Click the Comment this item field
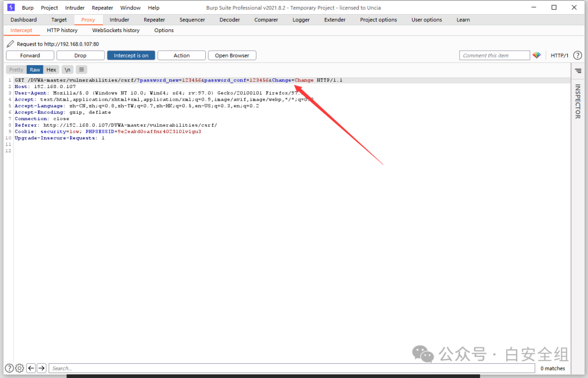The height and width of the screenshot is (378, 588). 494,55
